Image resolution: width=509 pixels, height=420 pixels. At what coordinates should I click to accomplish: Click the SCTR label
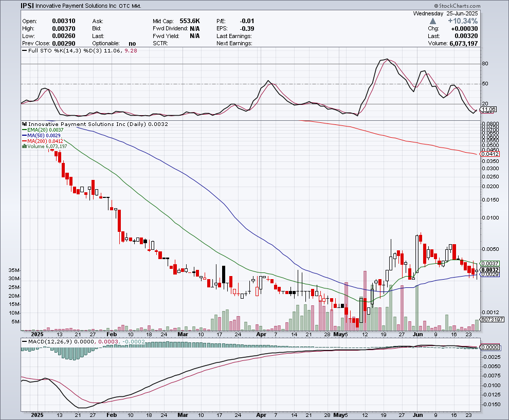(x=160, y=44)
